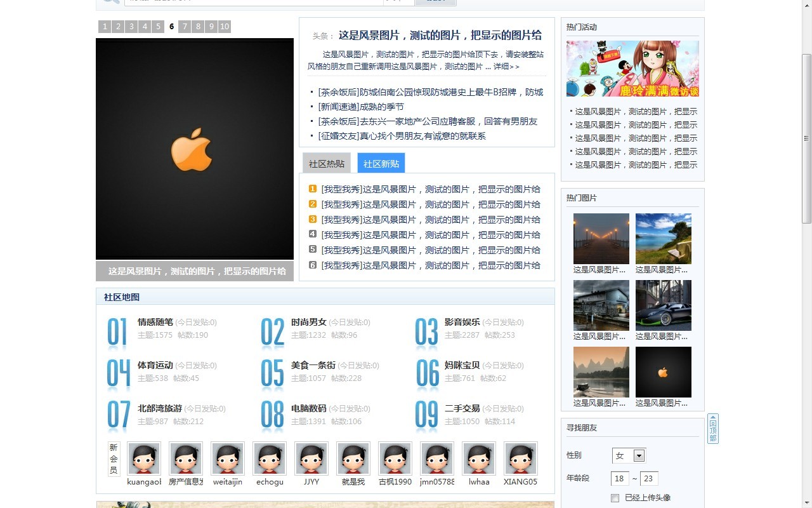Open the 北部湾旅游 forum link
The width and height of the screenshot is (812, 508).
(x=159, y=408)
